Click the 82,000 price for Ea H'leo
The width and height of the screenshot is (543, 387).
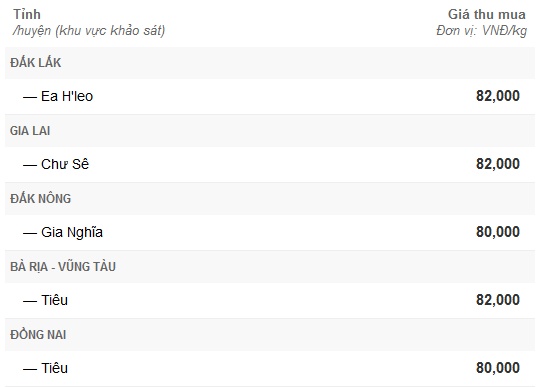(498, 96)
